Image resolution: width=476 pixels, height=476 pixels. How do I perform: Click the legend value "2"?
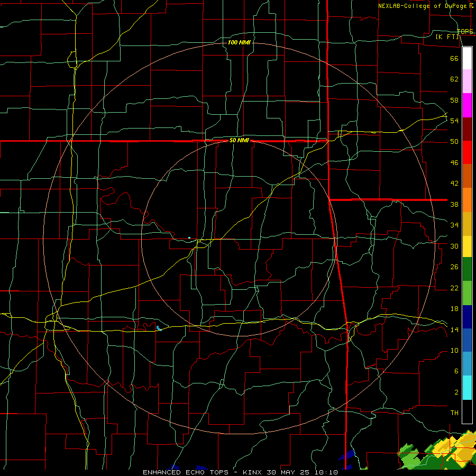tap(456, 392)
